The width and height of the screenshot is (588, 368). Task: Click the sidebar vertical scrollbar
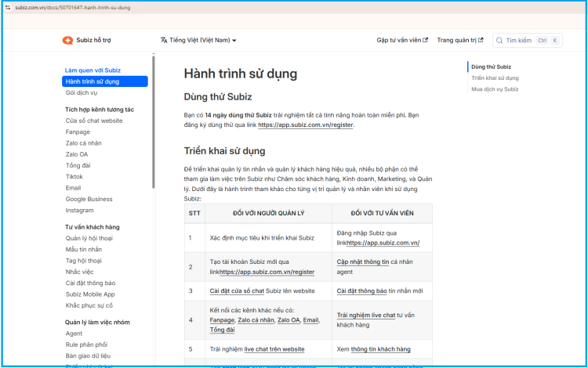[x=154, y=121]
